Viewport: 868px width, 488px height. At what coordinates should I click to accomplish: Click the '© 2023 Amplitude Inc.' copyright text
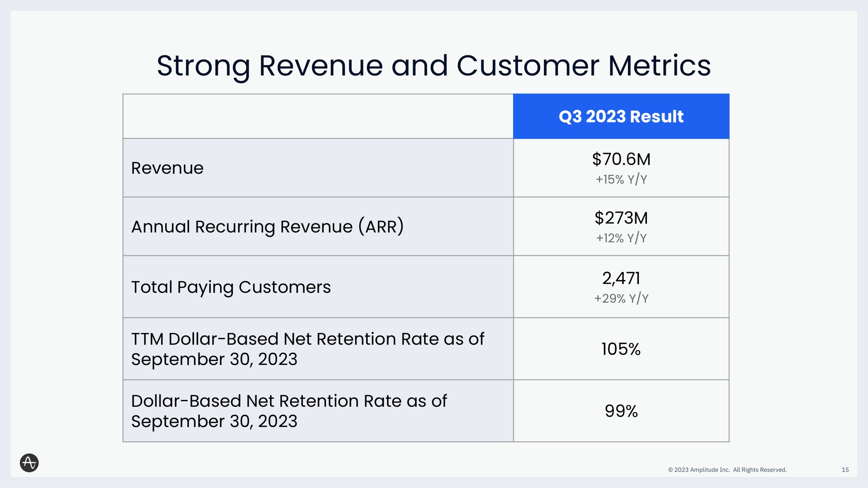(x=727, y=470)
